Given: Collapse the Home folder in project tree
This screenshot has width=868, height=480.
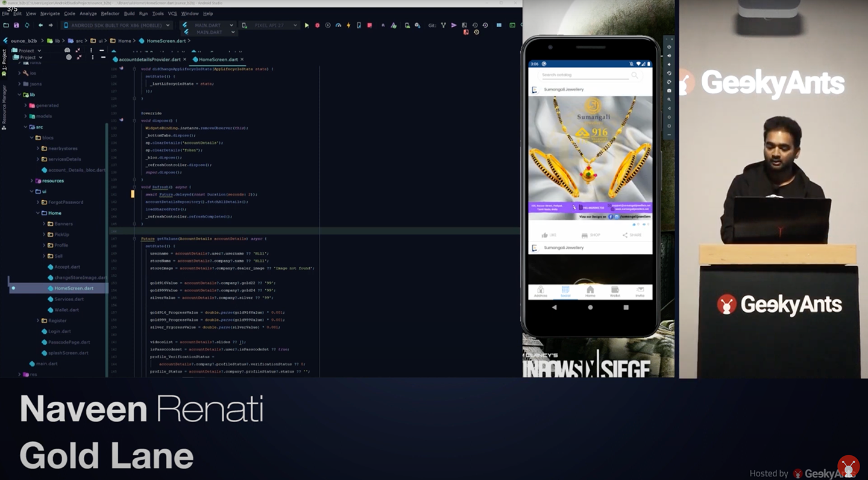Looking at the screenshot, I should (x=37, y=213).
